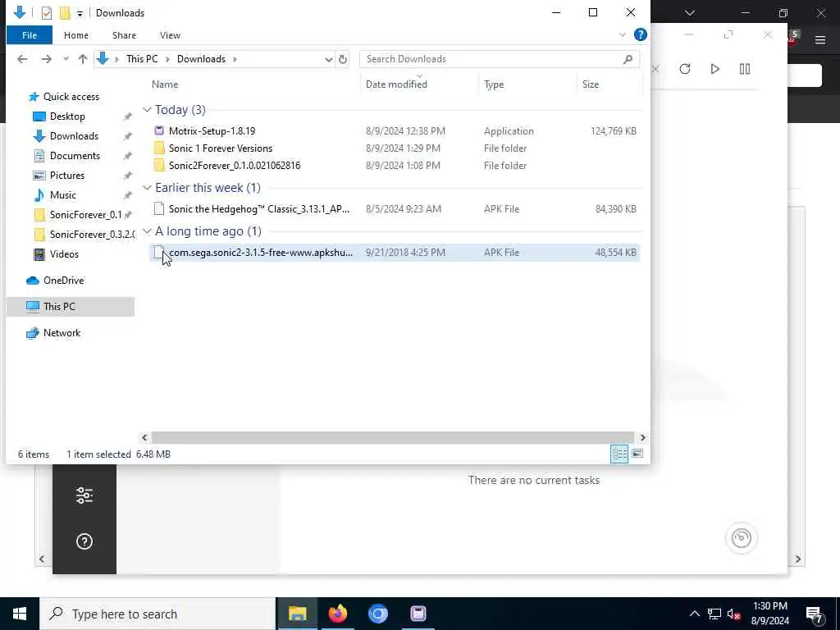Open Firefox from the taskbar
840x630 pixels.
coord(337,614)
